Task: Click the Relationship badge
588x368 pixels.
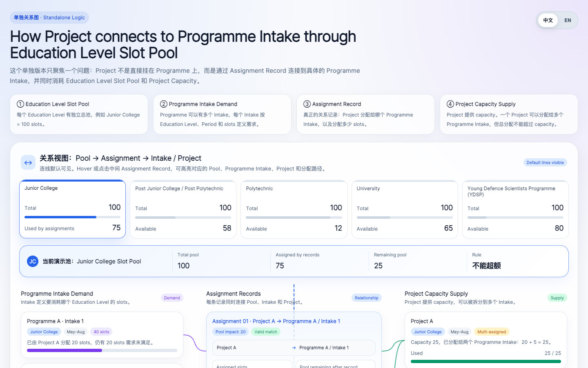Action: point(367,298)
